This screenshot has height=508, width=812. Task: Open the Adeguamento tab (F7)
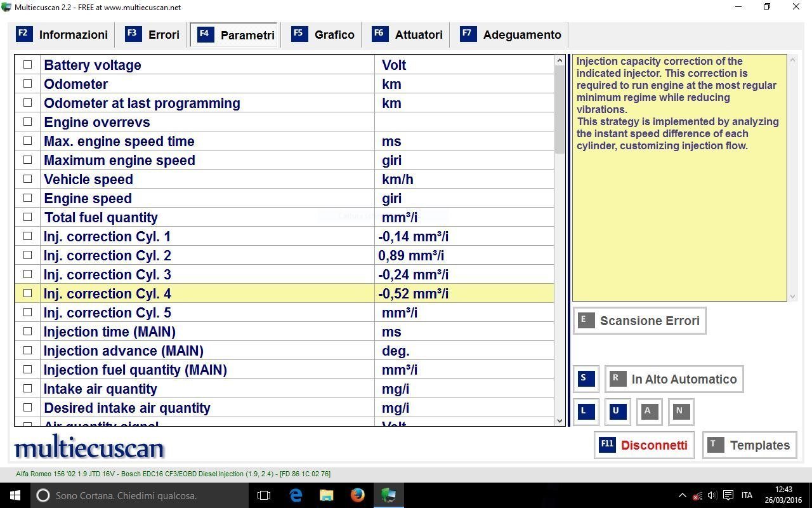(x=511, y=35)
